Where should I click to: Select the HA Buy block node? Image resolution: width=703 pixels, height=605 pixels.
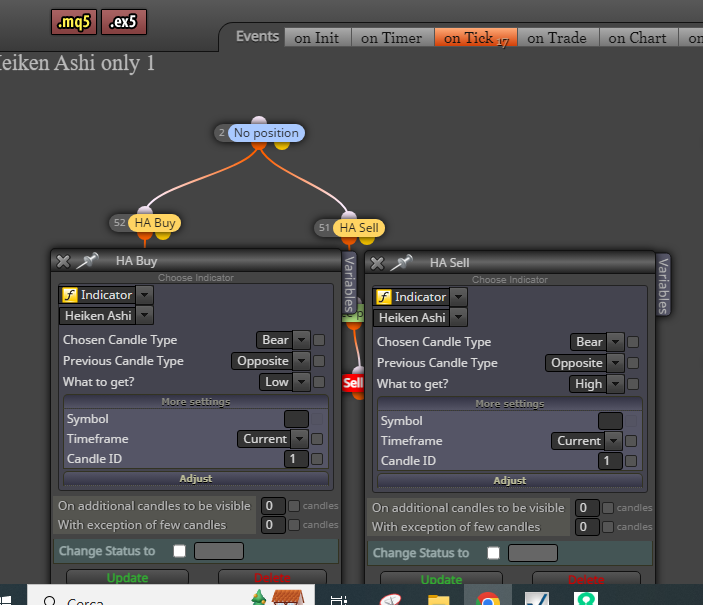pos(155,223)
